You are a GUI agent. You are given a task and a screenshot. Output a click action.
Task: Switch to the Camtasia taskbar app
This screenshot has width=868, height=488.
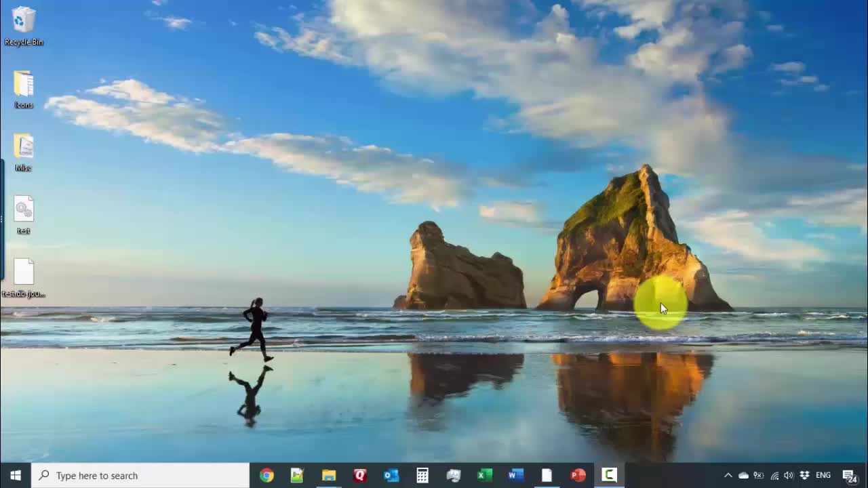(x=610, y=475)
